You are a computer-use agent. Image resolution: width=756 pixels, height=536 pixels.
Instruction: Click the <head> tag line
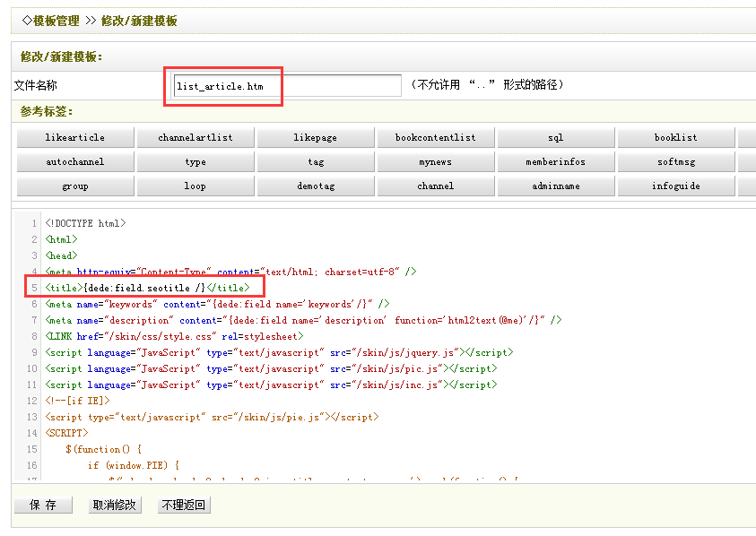[x=61, y=255]
